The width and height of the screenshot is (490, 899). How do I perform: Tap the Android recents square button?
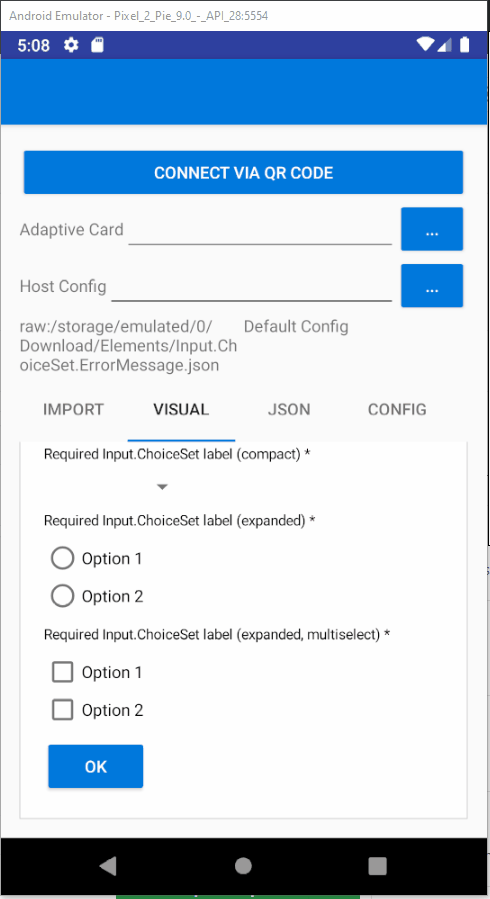[x=377, y=865]
